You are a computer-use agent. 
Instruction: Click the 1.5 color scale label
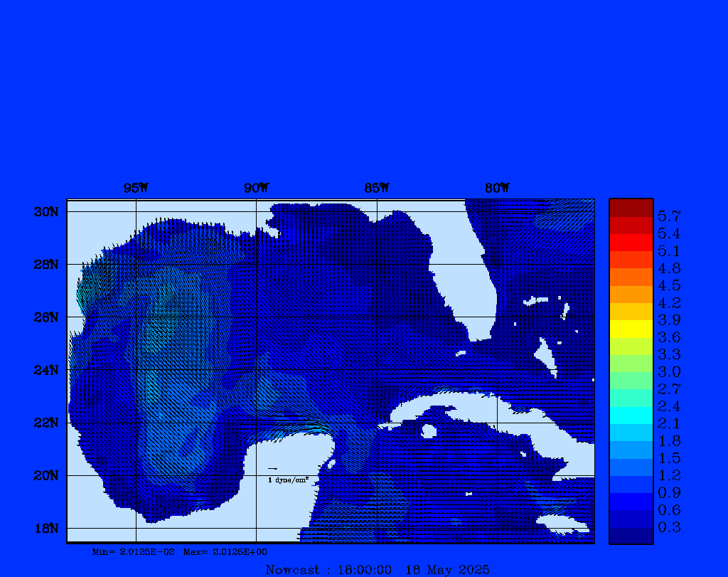click(x=669, y=458)
